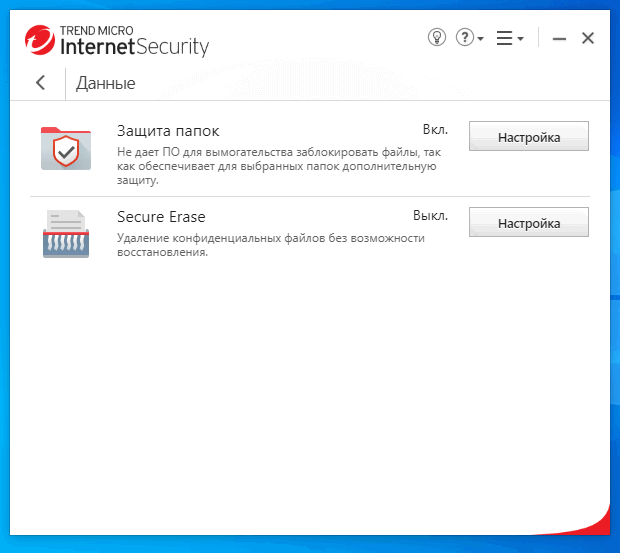620x553 pixels.
Task: Close the Internet Security window
Action: pos(588,38)
